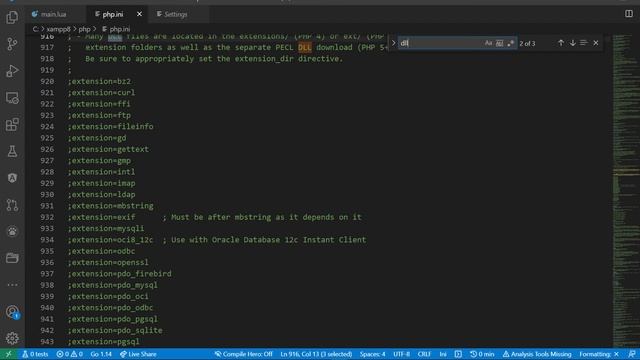Viewport: 640px width, 360px height.
Task: Open php.ini breadcrumb dropdown
Action: 116,29
